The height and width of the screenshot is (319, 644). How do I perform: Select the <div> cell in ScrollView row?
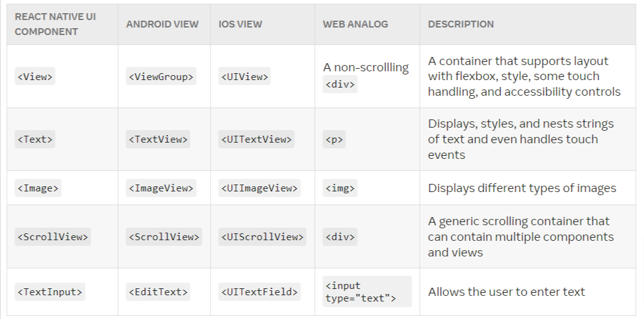[x=340, y=237]
